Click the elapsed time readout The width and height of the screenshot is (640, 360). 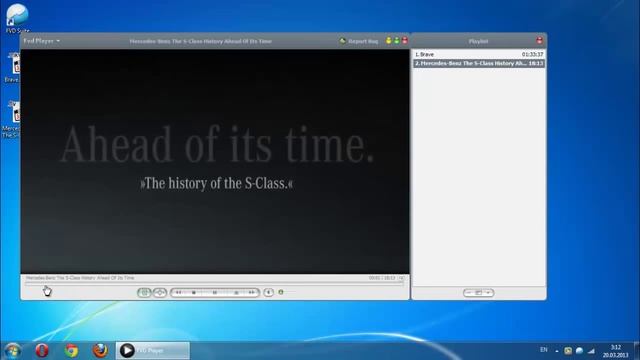382,278
